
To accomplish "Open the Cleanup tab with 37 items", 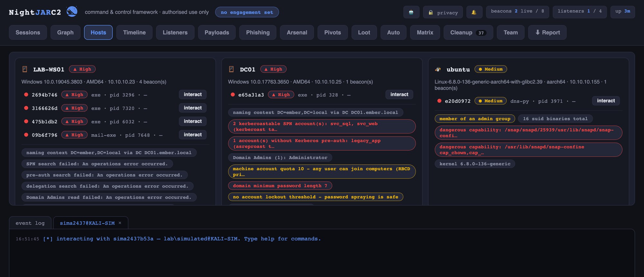I will (468, 32).
